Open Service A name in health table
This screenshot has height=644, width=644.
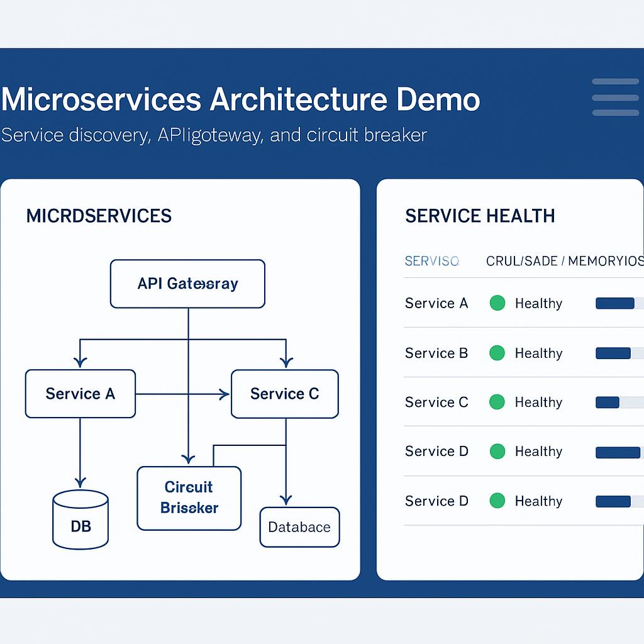(436, 303)
